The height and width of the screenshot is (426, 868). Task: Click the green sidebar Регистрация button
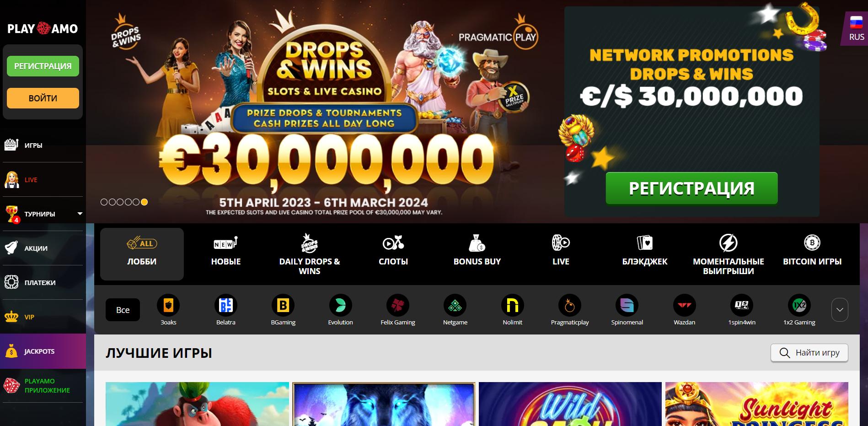(x=43, y=66)
